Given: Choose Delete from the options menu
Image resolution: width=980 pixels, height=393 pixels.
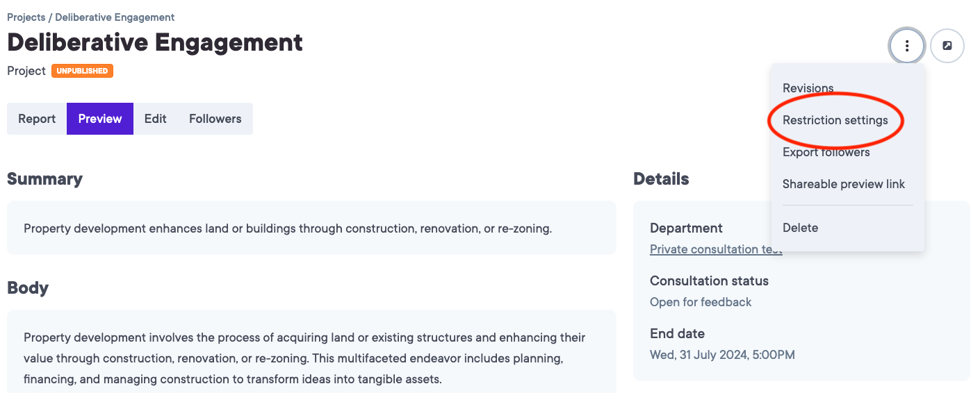Looking at the screenshot, I should 800,228.
